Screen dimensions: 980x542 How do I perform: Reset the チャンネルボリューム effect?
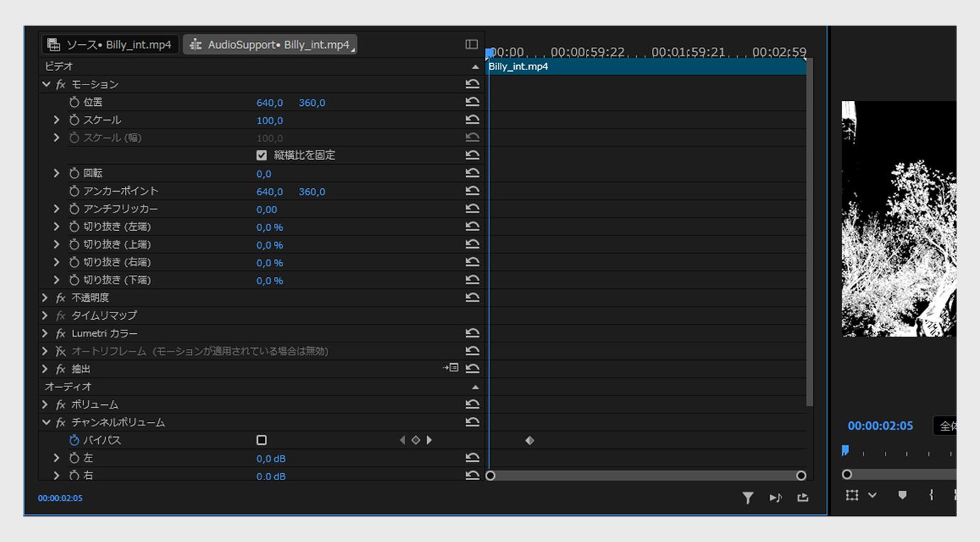tap(472, 422)
